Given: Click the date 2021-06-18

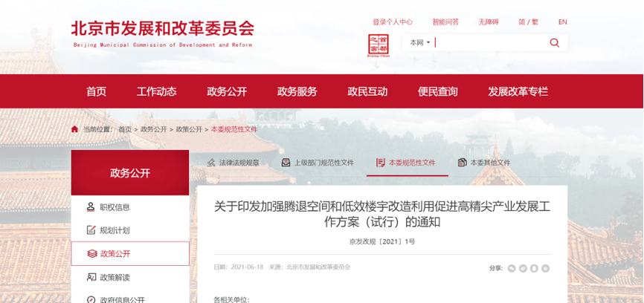Looking at the screenshot, I should [247, 267].
